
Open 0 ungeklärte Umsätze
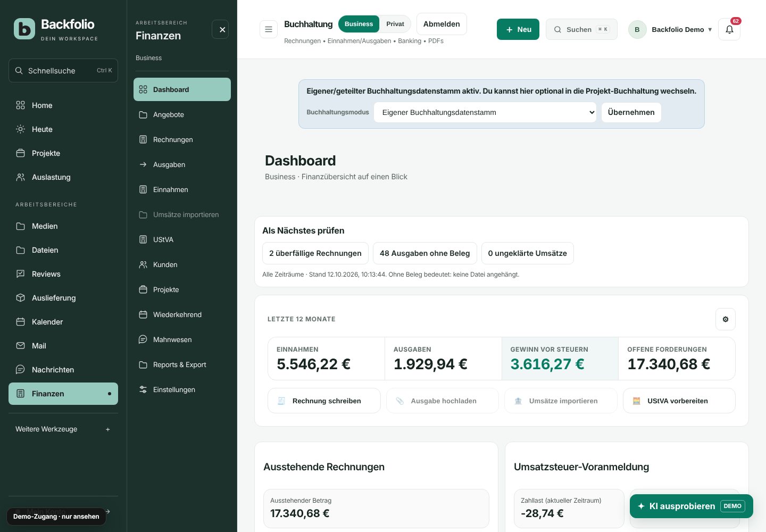click(528, 253)
